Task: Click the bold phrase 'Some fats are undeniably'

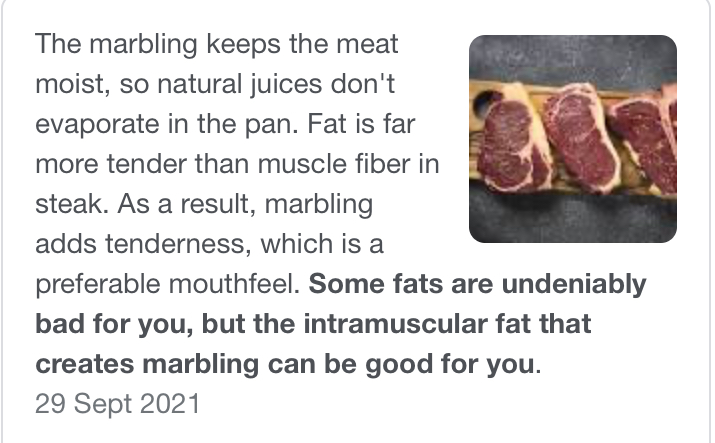Action: [477, 285]
